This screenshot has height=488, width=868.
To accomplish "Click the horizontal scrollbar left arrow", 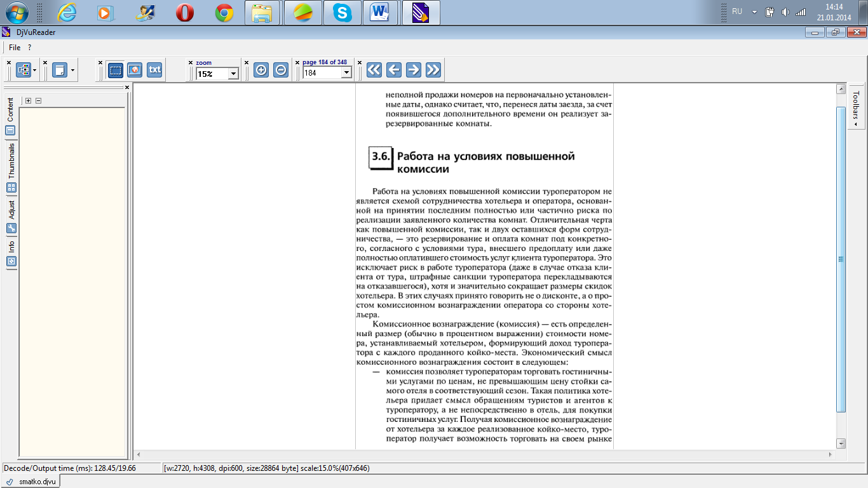I will (x=139, y=454).
